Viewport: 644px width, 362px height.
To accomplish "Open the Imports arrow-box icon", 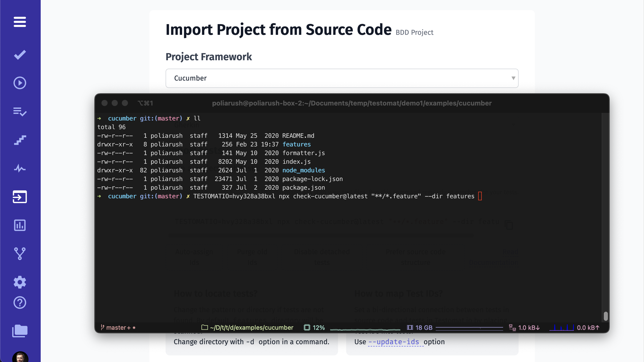I will [20, 197].
